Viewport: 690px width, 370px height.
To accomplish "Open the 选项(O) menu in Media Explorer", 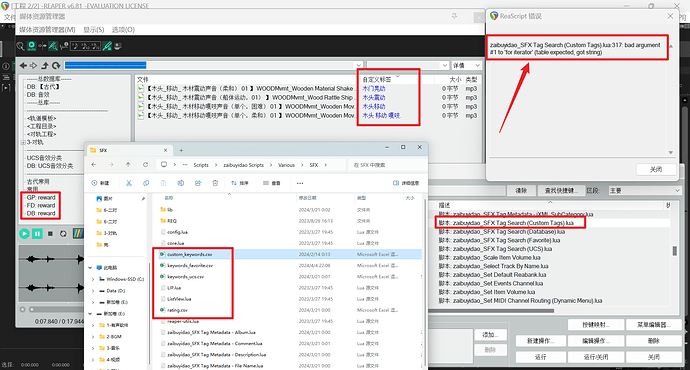I will click(123, 29).
